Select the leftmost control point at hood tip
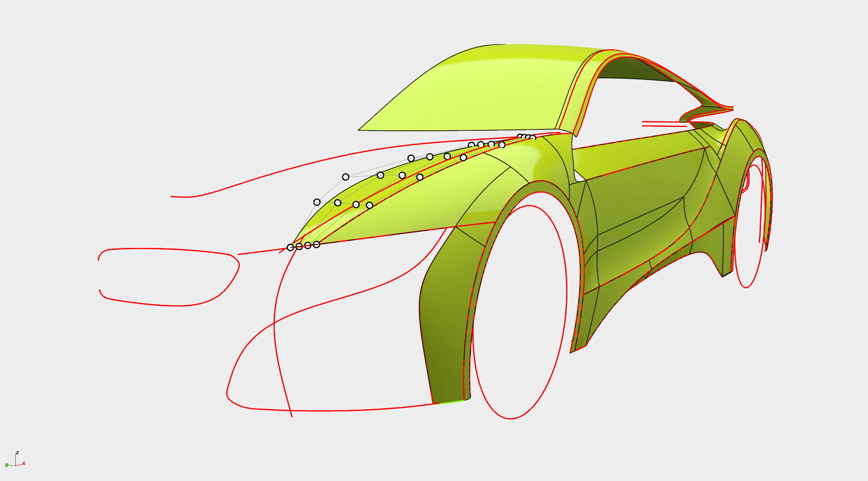The height and width of the screenshot is (481, 868). click(290, 247)
